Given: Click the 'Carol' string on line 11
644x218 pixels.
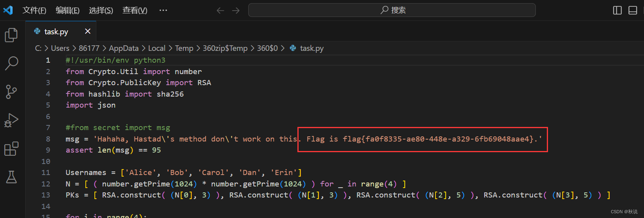Looking at the screenshot, I should pyautogui.click(x=216, y=173).
